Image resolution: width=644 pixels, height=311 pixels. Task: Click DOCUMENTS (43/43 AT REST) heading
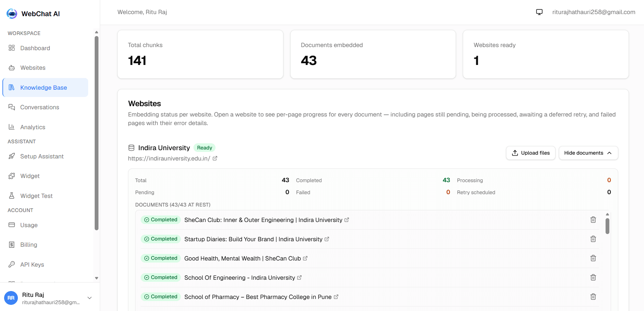pos(173,205)
